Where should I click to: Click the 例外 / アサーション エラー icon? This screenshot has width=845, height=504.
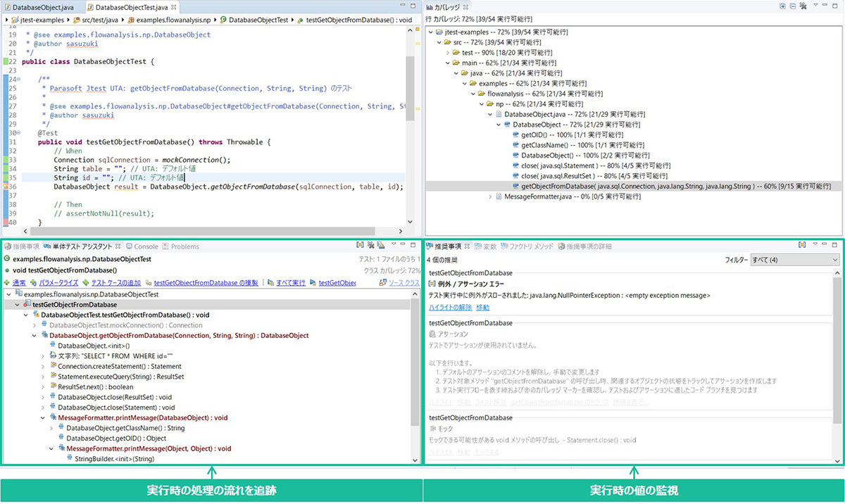click(x=432, y=284)
